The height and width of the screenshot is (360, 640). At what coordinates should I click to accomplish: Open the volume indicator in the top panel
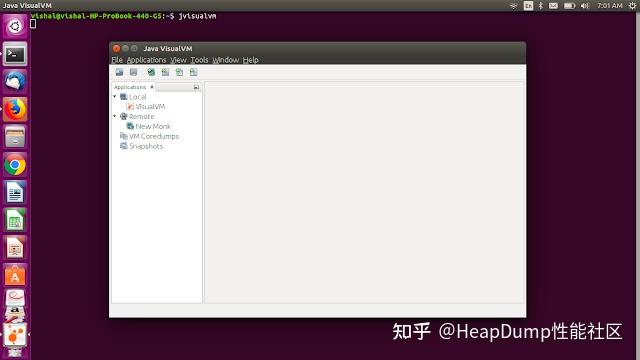tap(585, 6)
